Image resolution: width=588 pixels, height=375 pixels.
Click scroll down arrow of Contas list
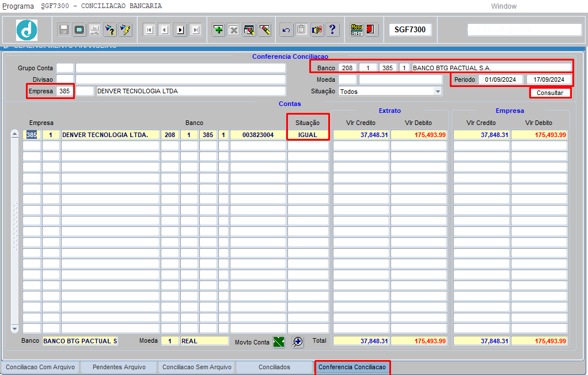[14, 329]
